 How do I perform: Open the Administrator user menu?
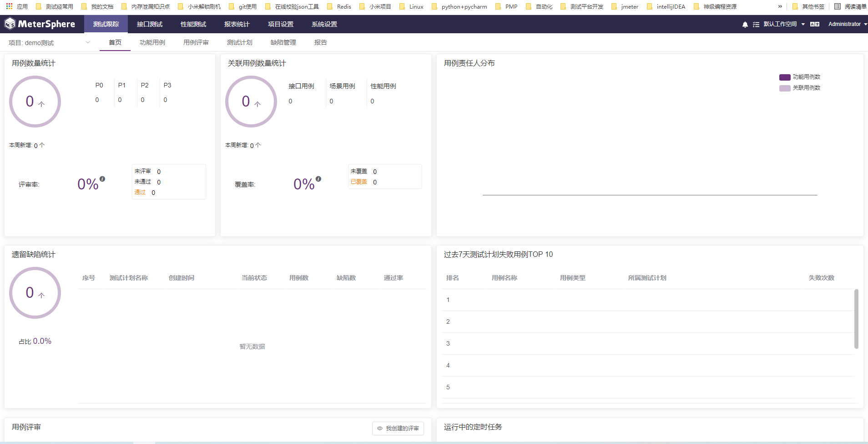click(x=848, y=24)
